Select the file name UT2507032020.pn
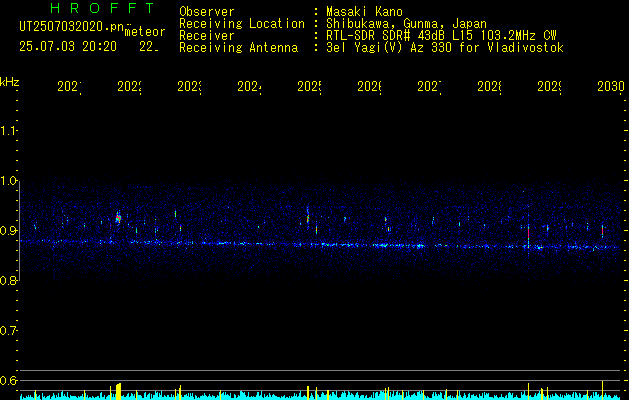Image resolution: width=629 pixels, height=400 pixels. coord(72,27)
